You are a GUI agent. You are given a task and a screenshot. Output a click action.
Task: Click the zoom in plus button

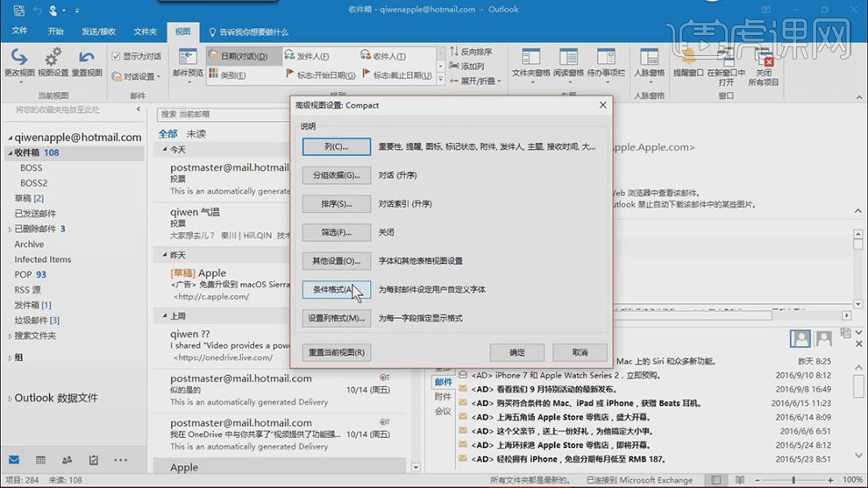tap(830, 480)
